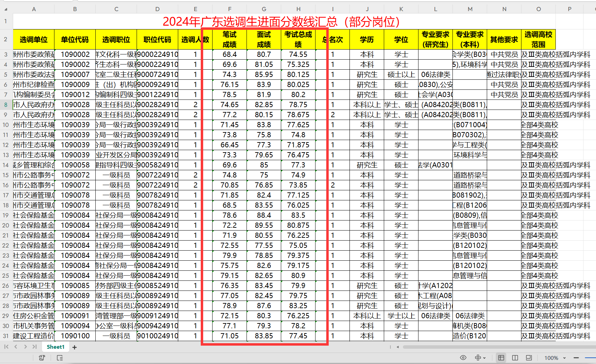Select row 1 header
This screenshot has width=596, height=364.
(x=6, y=21)
